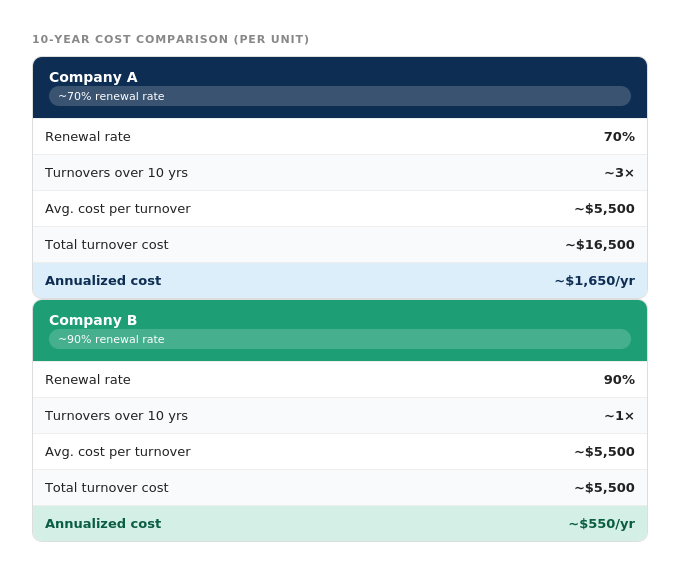This screenshot has width=680, height=574.
Task: Select the 70% value in Company A
Action: click(x=619, y=137)
